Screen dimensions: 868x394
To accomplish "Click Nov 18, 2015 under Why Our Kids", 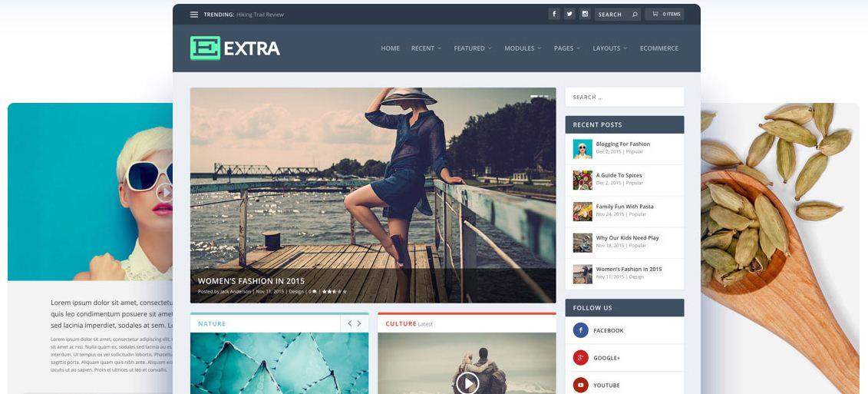I will pyautogui.click(x=610, y=246).
